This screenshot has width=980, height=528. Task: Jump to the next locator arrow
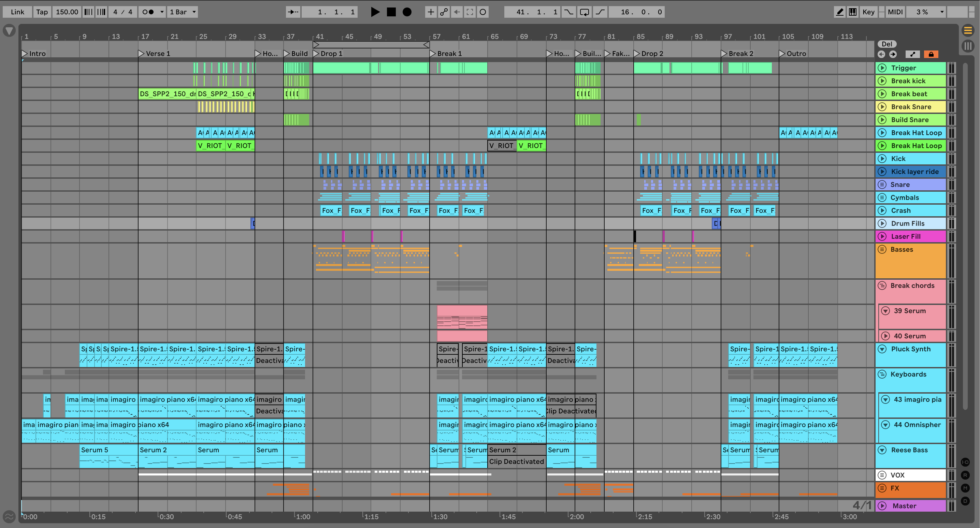893,54
